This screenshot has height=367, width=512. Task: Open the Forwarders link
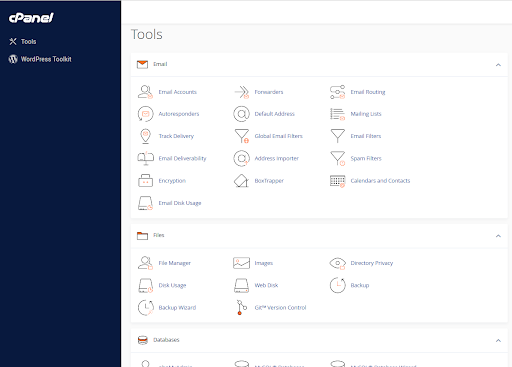[x=269, y=92]
